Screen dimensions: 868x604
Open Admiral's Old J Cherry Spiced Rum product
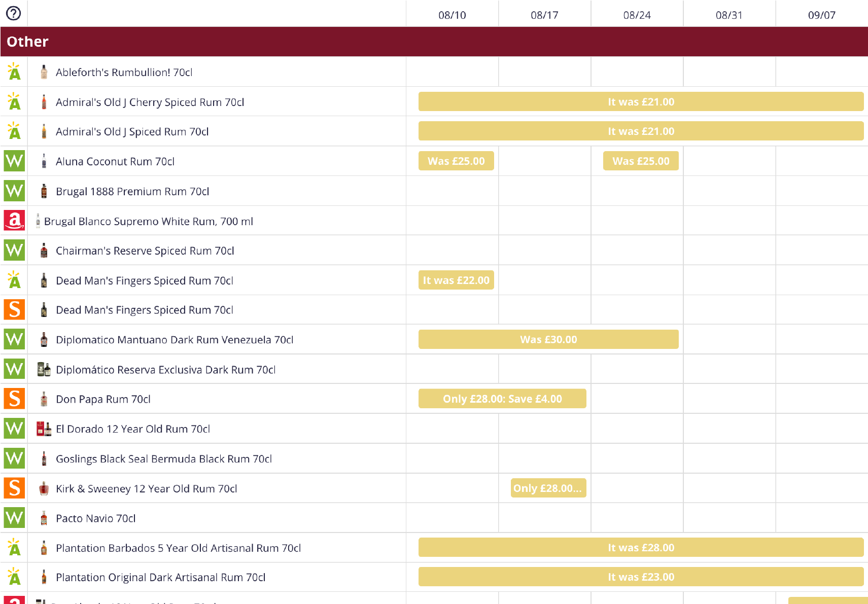[150, 102]
